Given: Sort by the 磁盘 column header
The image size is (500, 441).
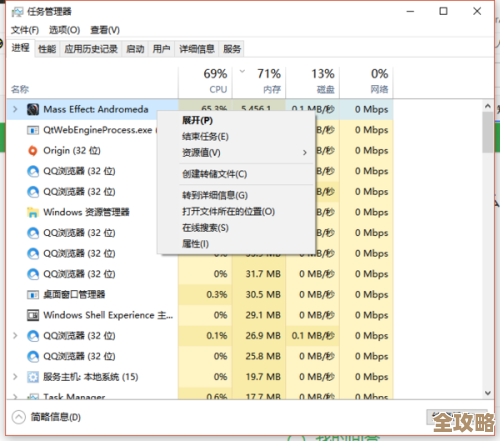Looking at the screenshot, I should click(313, 82).
